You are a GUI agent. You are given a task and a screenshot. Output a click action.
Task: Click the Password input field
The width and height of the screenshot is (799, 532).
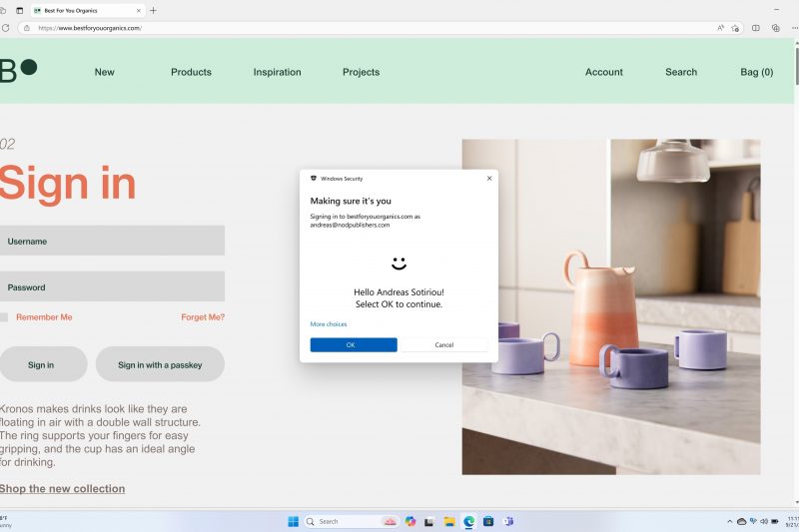click(x=112, y=286)
